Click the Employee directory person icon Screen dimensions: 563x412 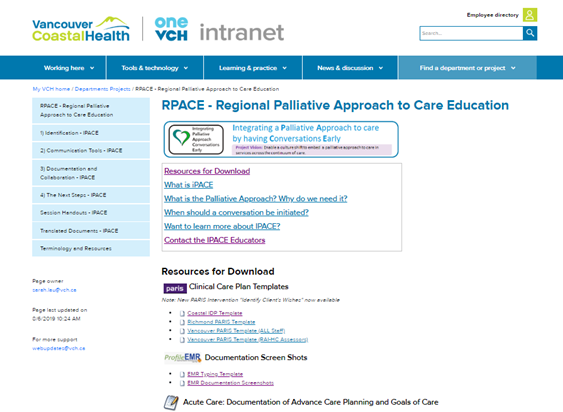pos(530,15)
